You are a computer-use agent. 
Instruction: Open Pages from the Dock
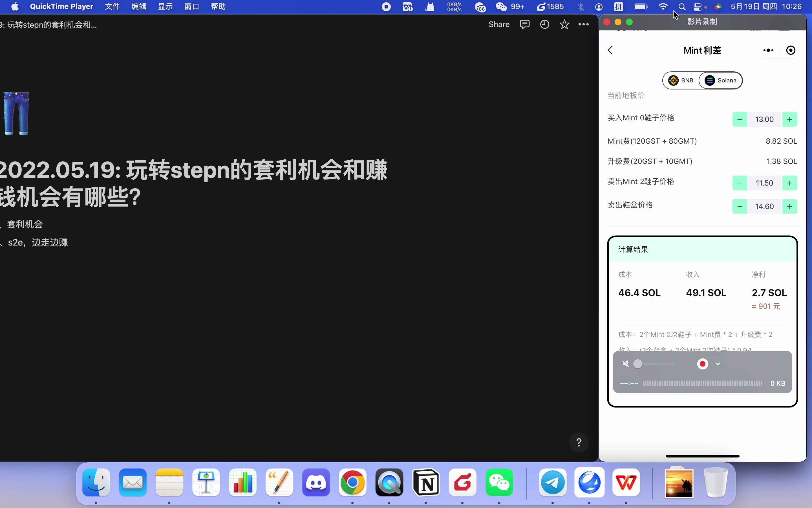pyautogui.click(x=279, y=483)
